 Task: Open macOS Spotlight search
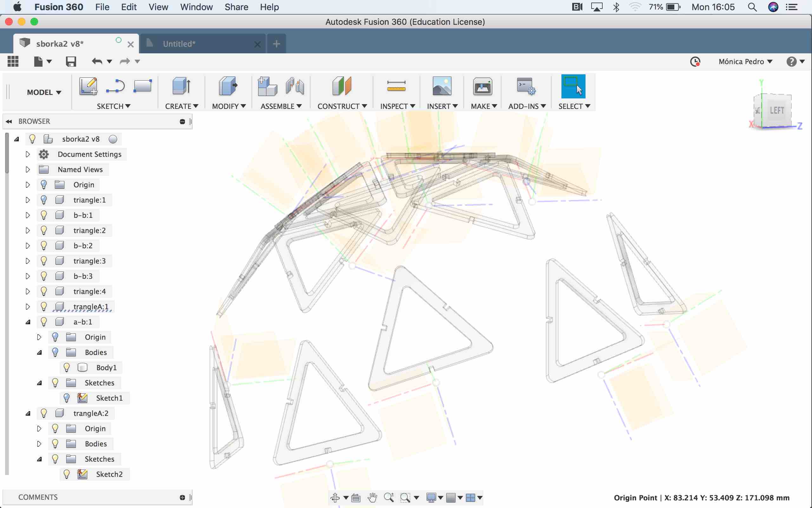[752, 7]
